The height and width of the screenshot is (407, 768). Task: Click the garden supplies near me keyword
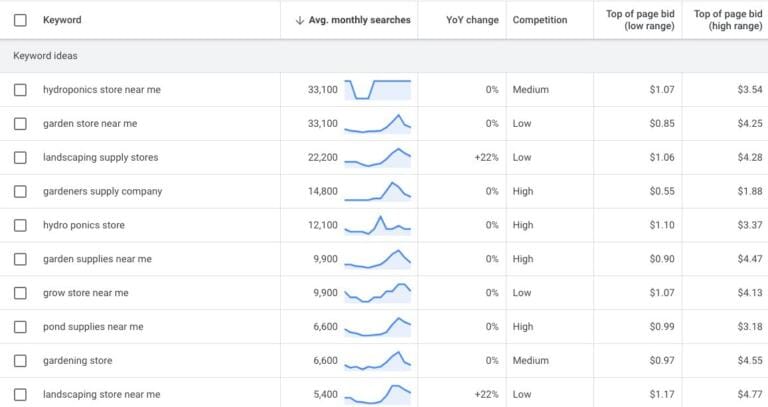pyautogui.click(x=97, y=259)
